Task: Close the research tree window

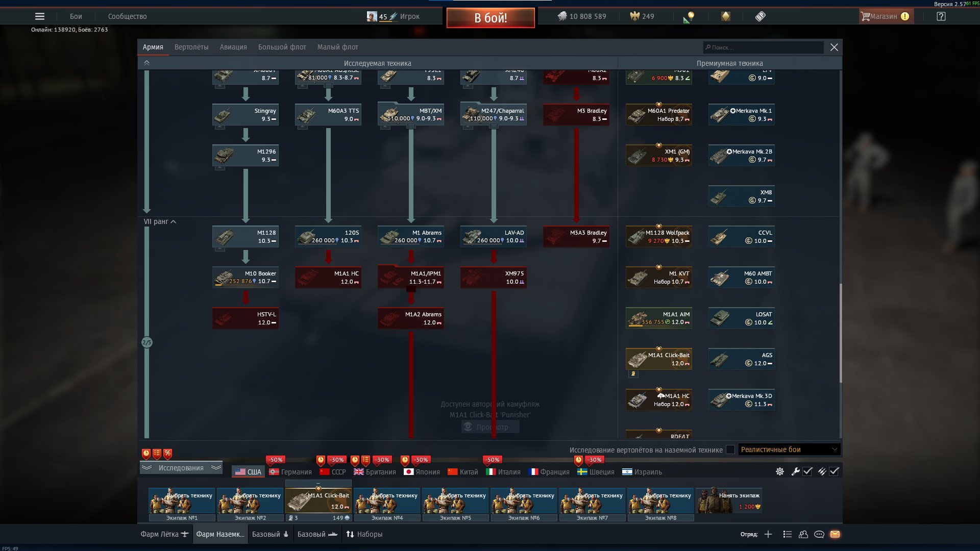Action: tap(834, 47)
